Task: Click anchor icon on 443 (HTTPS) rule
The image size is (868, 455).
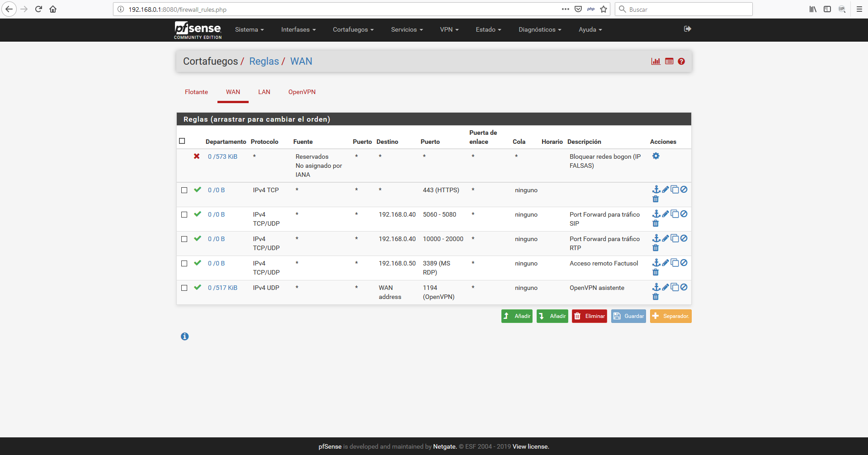Action: (x=656, y=190)
